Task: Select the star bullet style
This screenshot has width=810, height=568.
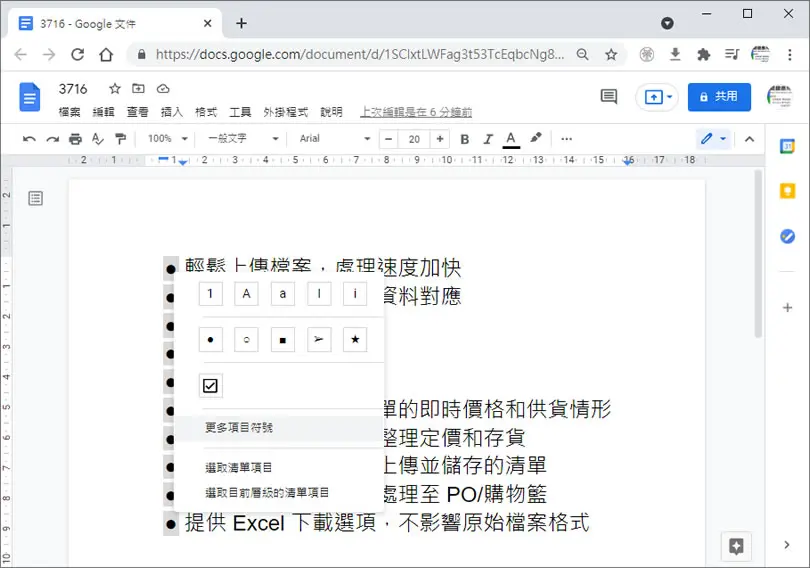Action: [x=355, y=340]
